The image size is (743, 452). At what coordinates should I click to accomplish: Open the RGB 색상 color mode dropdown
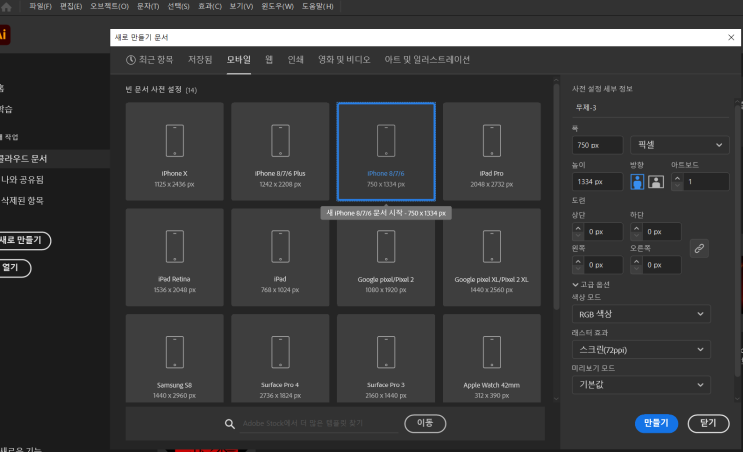(641, 314)
